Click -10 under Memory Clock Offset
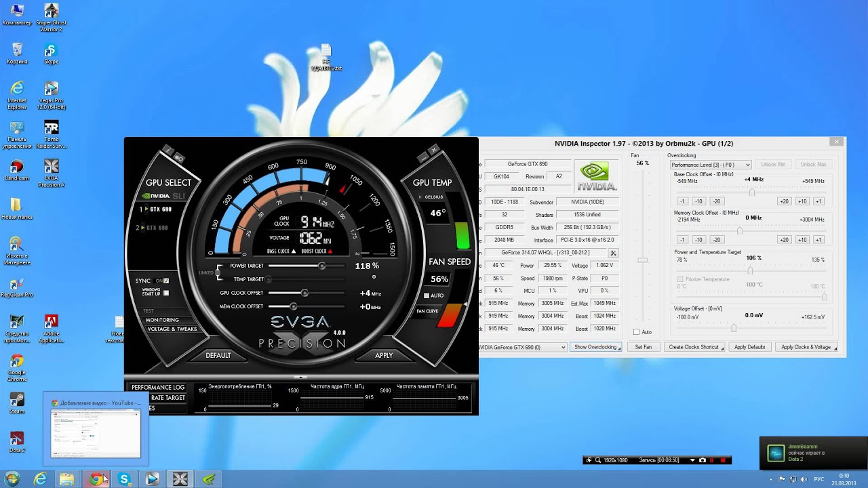Screen dimensions: 868x488 [x=699, y=240]
